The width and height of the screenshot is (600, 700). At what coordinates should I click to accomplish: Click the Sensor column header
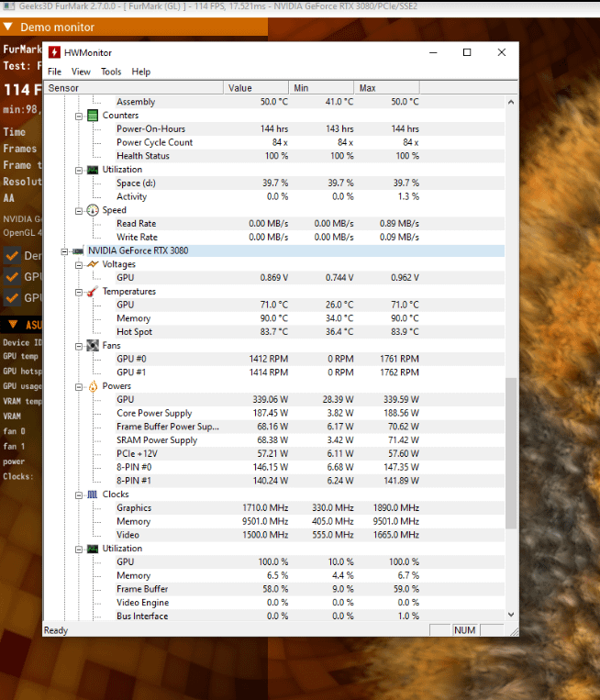[x=133, y=87]
